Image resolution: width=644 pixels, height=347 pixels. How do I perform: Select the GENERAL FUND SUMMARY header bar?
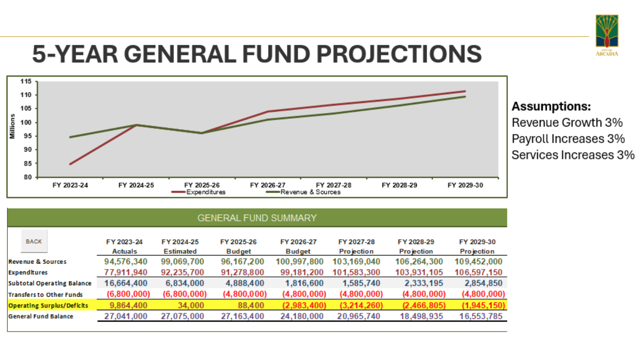(x=257, y=218)
